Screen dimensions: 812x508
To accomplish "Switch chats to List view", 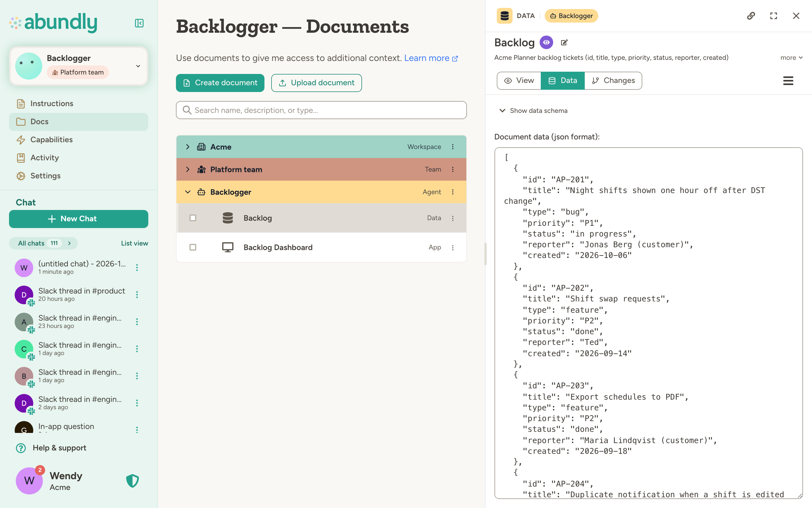I will tap(134, 243).
